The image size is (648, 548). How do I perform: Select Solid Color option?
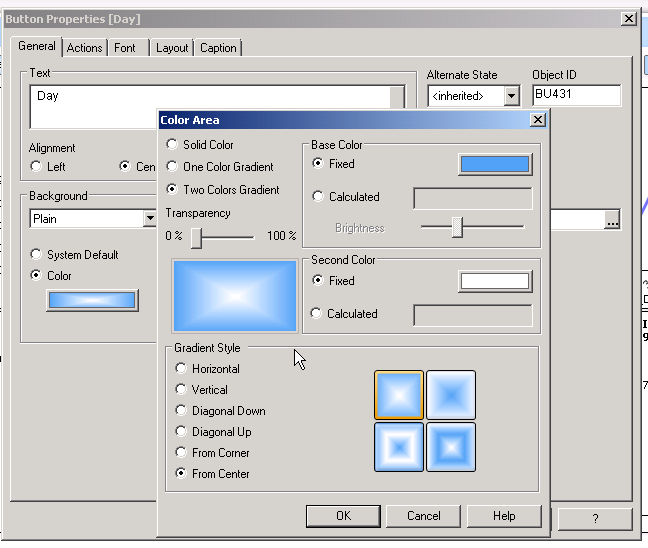(x=200, y=145)
